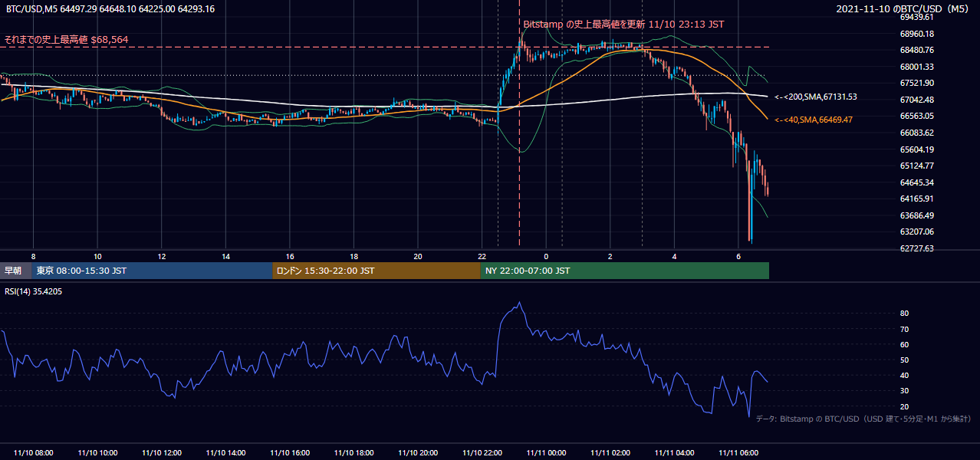Click the データ: Bitstamp の BTC/USD source note
This screenshot has width=980, height=460.
point(863,419)
